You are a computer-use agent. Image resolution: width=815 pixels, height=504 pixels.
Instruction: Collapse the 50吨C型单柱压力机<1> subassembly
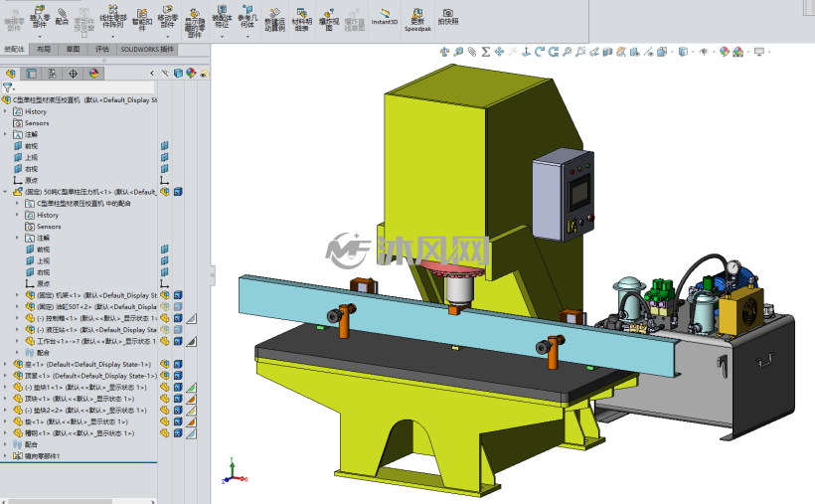(5, 192)
